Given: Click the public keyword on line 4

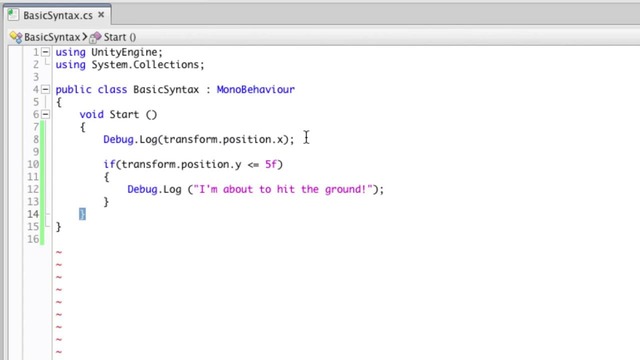Looking at the screenshot, I should click(x=73, y=89).
